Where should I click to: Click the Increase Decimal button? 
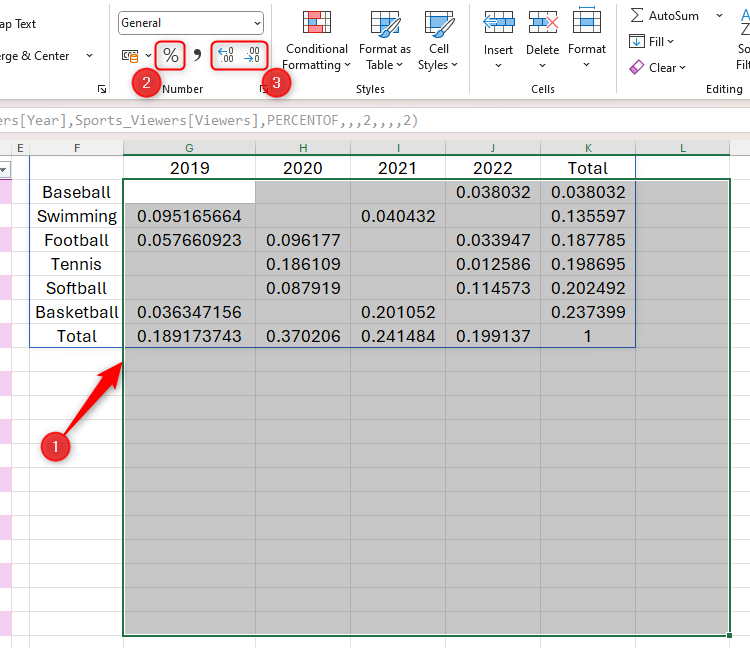tap(226, 56)
